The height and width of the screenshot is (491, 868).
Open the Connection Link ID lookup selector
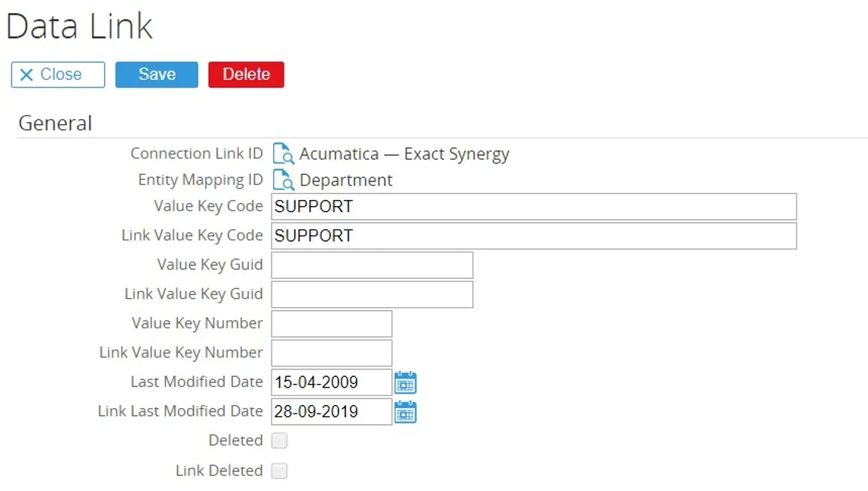tap(283, 154)
